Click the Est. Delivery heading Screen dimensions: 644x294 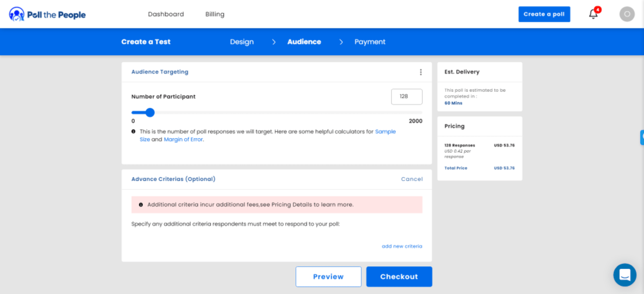click(x=462, y=72)
